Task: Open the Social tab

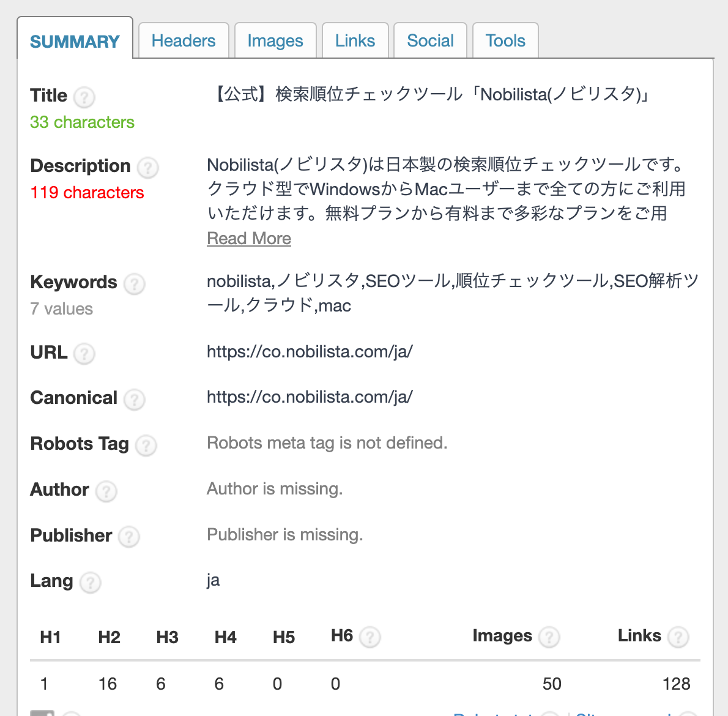Action: (430, 40)
